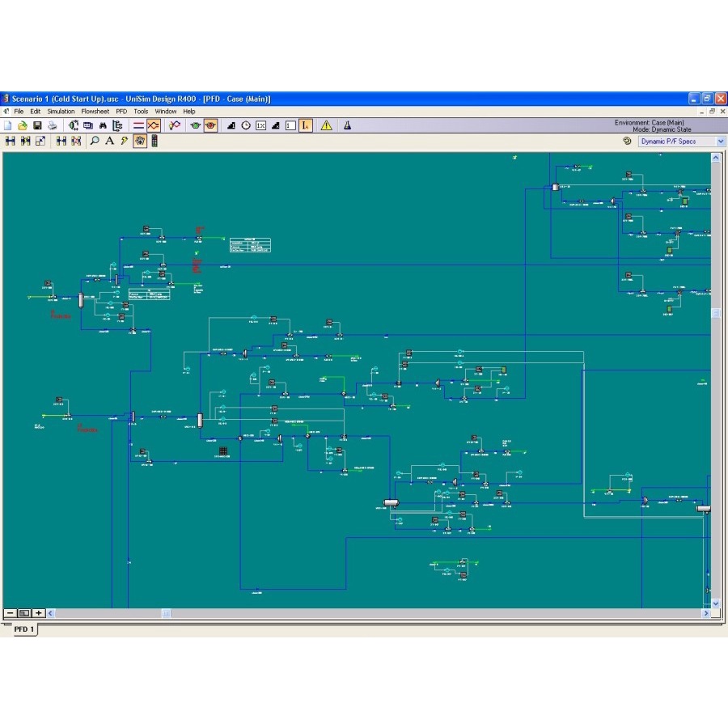Click the flask icon in the toolbar
728x728 pixels.
[347, 125]
